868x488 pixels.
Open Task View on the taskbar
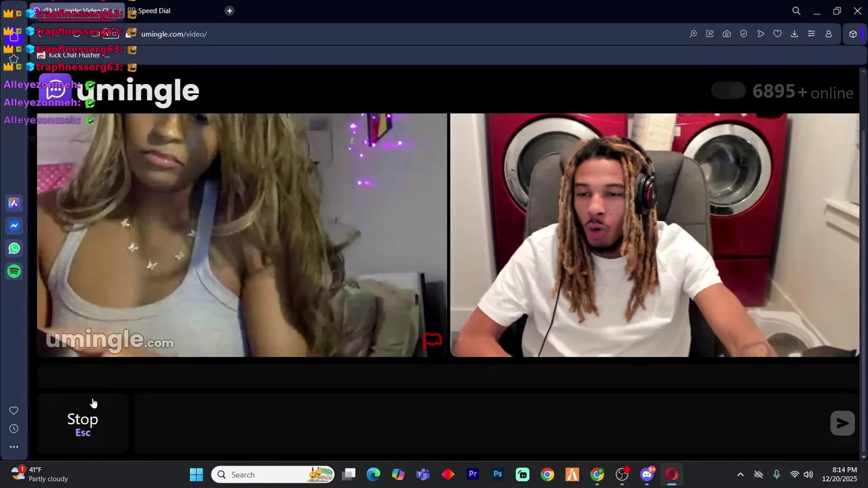point(349,474)
